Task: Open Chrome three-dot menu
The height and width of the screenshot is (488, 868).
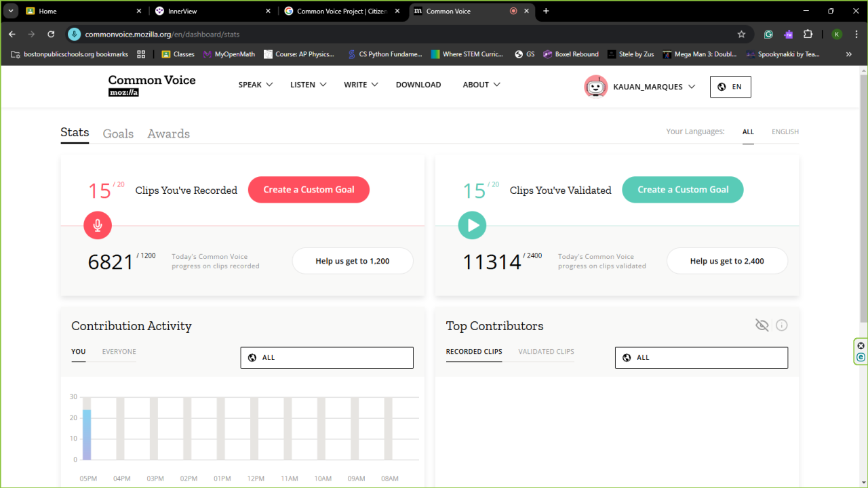Action: click(x=855, y=34)
